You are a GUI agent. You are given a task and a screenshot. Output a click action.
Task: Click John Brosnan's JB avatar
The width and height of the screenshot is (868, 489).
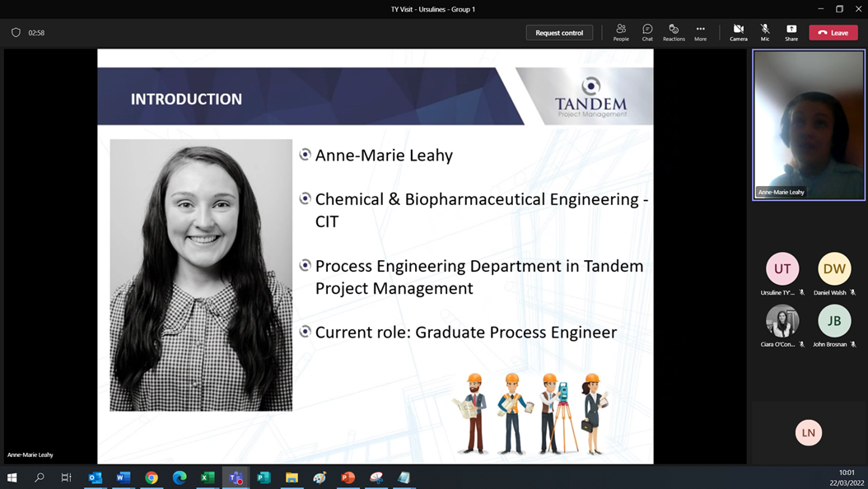834,320
